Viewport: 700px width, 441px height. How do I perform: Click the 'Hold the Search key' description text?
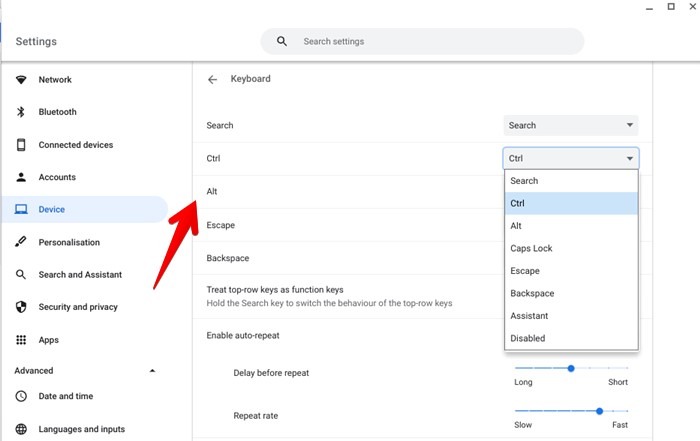tap(329, 303)
